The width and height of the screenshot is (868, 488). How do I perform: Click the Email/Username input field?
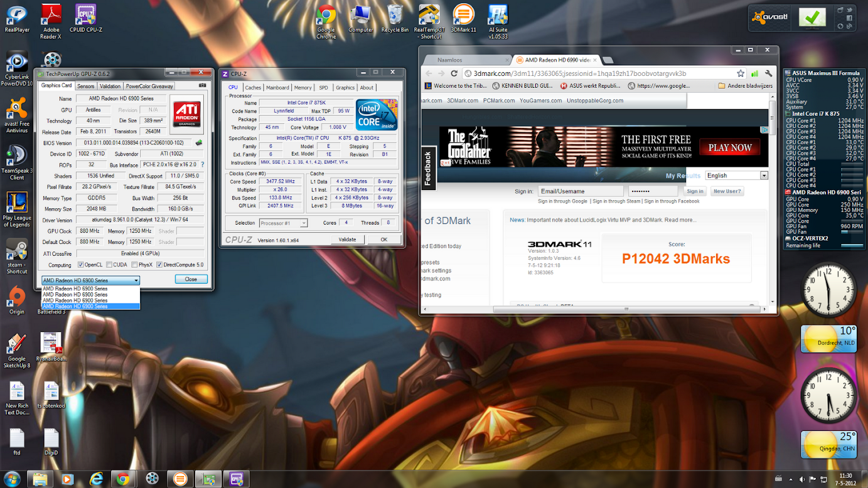(581, 191)
